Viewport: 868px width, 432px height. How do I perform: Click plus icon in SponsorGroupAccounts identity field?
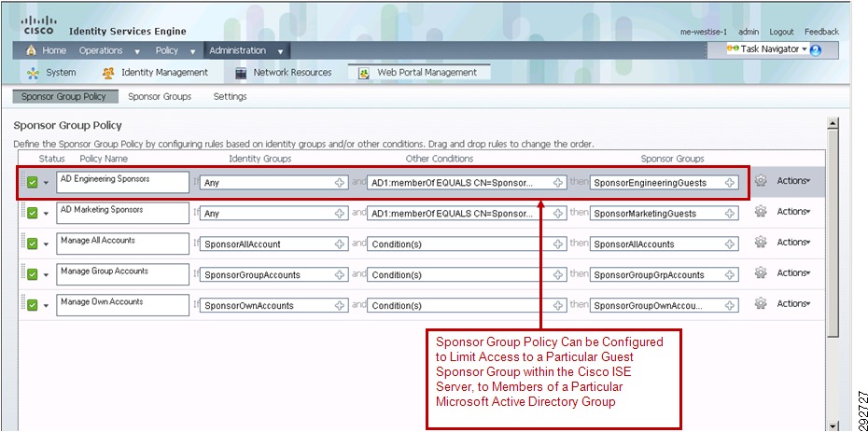click(x=340, y=275)
